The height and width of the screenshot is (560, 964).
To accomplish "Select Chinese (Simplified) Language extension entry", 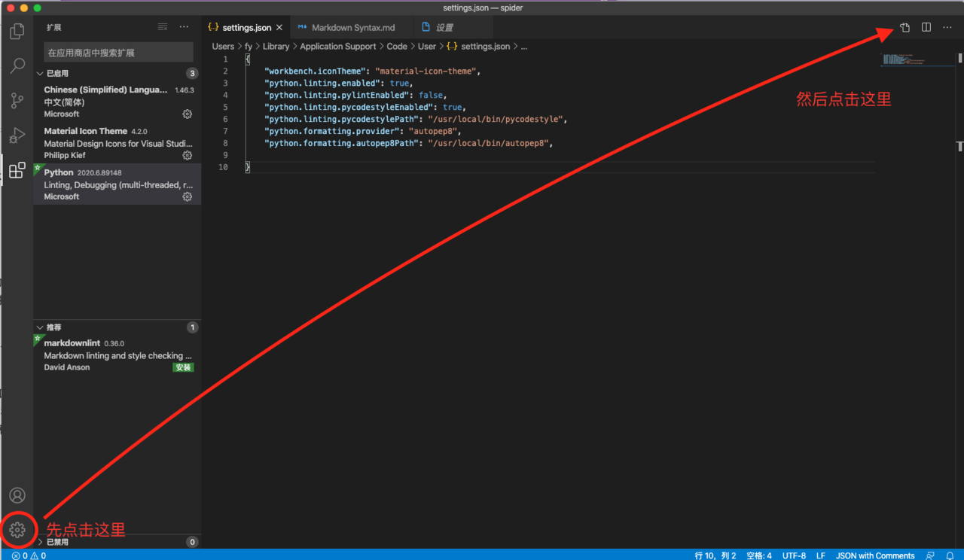I will 117,102.
